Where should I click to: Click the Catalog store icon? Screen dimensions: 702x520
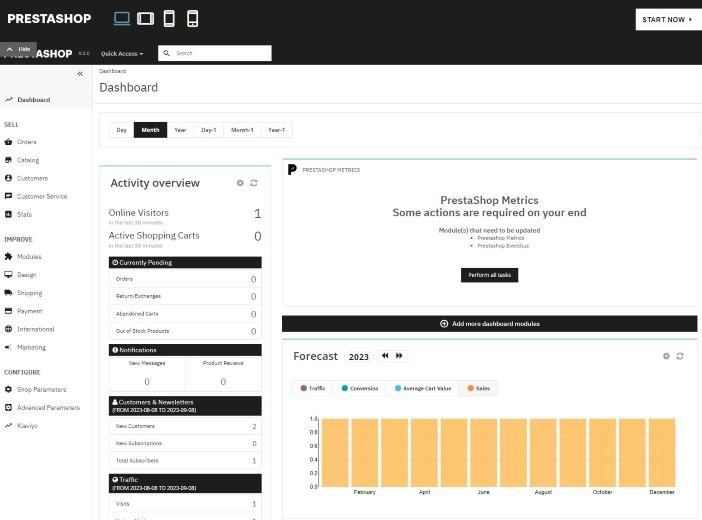tap(8, 160)
